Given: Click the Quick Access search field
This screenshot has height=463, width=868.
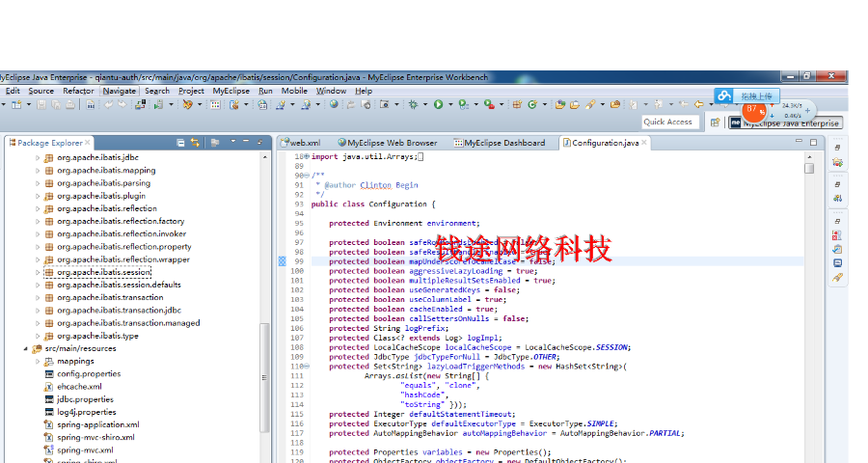Looking at the screenshot, I should coord(670,122).
